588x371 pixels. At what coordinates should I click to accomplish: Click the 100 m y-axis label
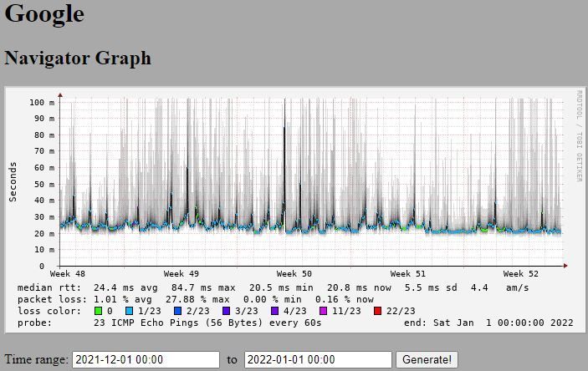(x=42, y=102)
